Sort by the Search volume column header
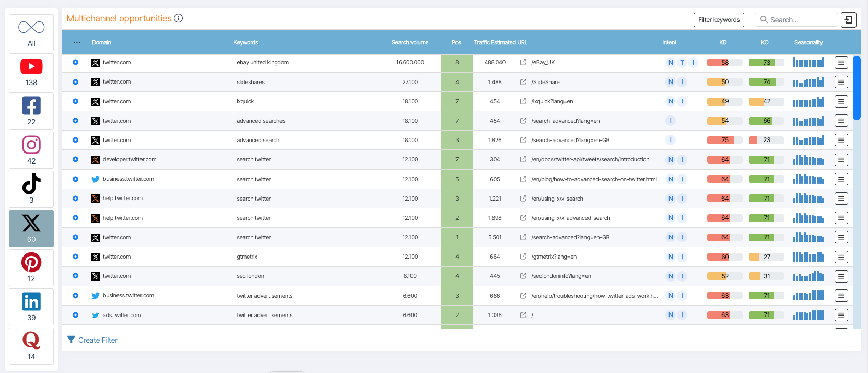Image resolution: width=868 pixels, height=373 pixels. 410,42
